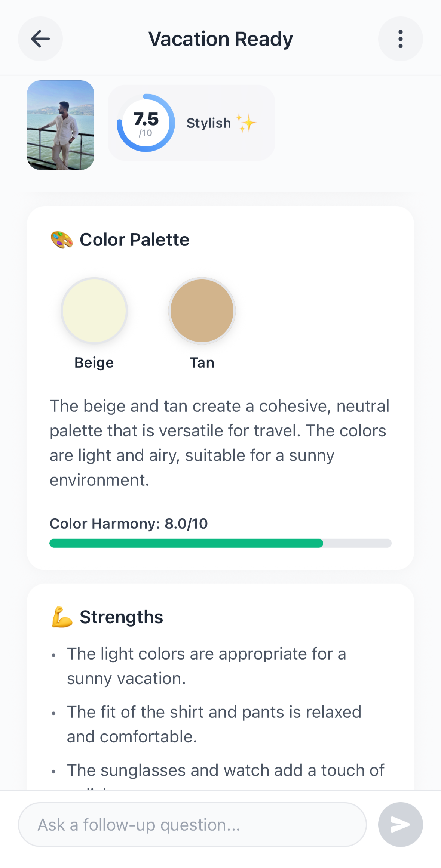Tap the Vacation Ready title

click(220, 38)
